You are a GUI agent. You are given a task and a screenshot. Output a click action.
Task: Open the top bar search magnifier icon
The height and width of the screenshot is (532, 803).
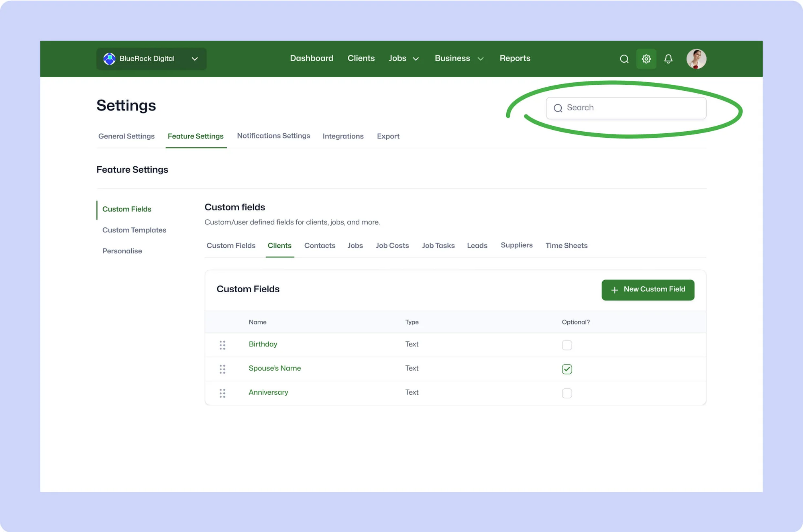coord(624,59)
